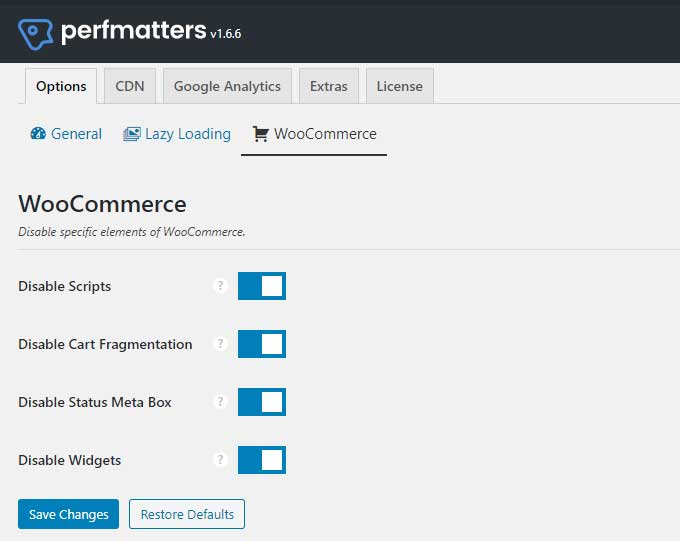Click the 'Disable specific elements of WooCommerce' description
Viewport: 680px width, 541px height.
[132, 232]
